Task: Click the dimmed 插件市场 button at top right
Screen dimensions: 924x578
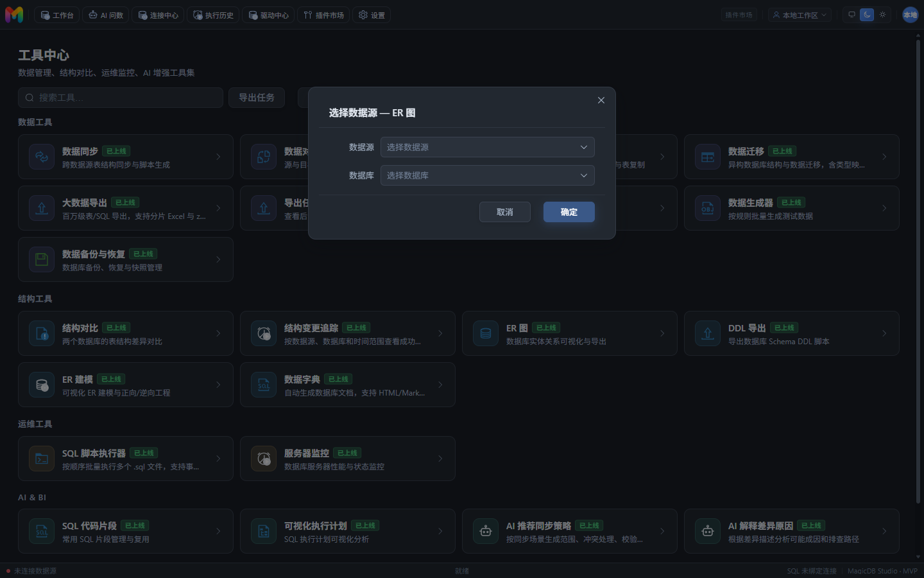Action: pos(739,15)
